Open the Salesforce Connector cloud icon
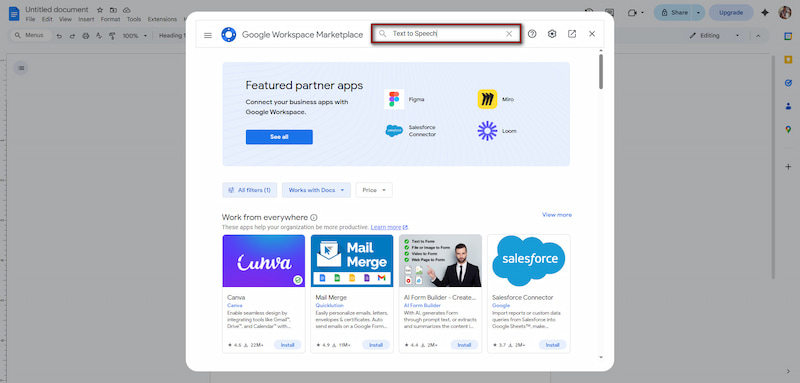 (394, 131)
